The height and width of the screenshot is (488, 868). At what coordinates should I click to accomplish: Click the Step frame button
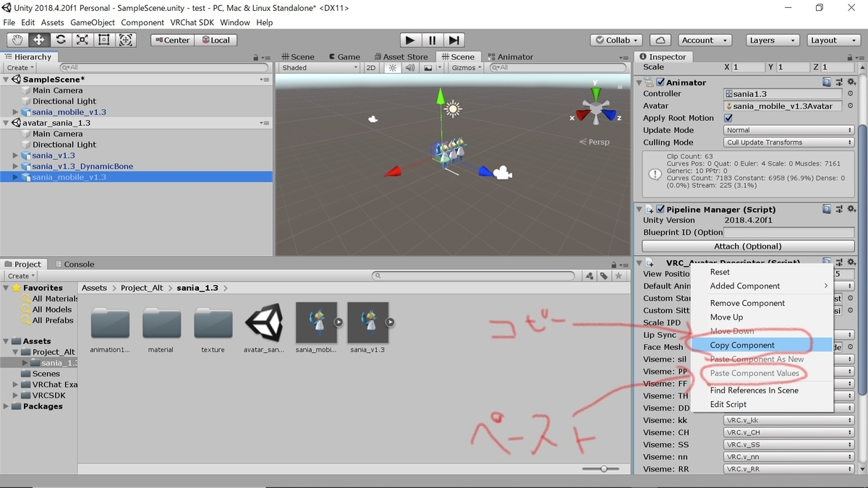(454, 40)
